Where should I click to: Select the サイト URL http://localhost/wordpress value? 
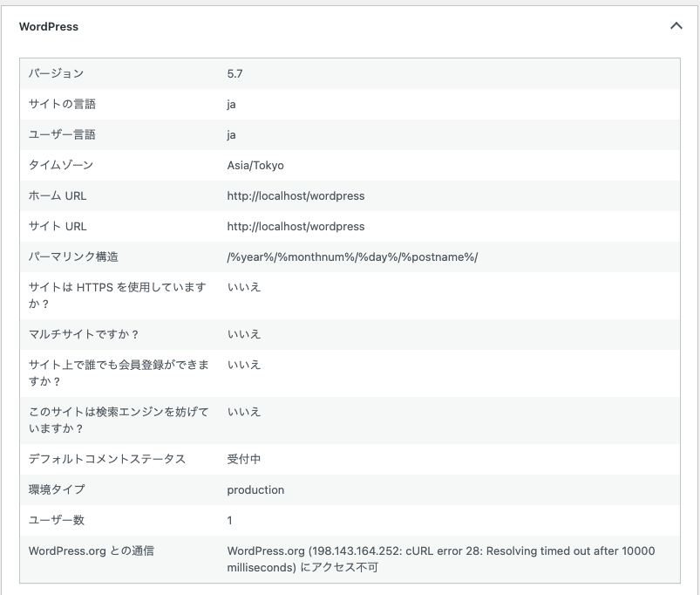pos(296,227)
